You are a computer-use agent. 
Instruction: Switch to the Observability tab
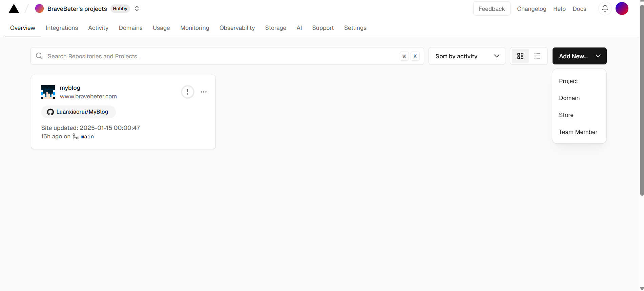[x=237, y=28]
